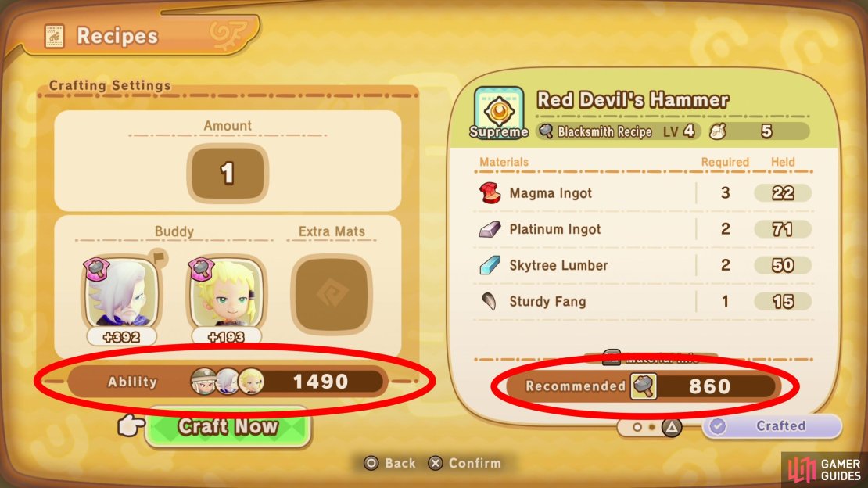Click the Confirm cross button prompt

465,463
